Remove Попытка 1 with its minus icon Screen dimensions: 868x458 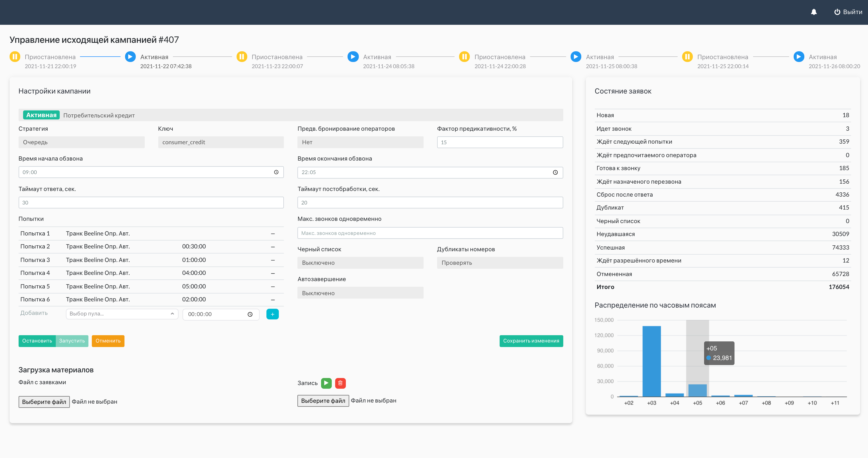(x=273, y=234)
